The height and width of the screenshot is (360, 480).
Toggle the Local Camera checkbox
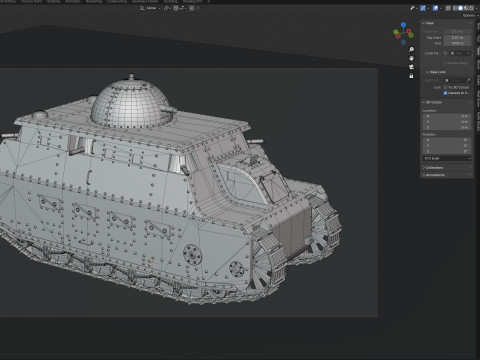click(x=445, y=53)
